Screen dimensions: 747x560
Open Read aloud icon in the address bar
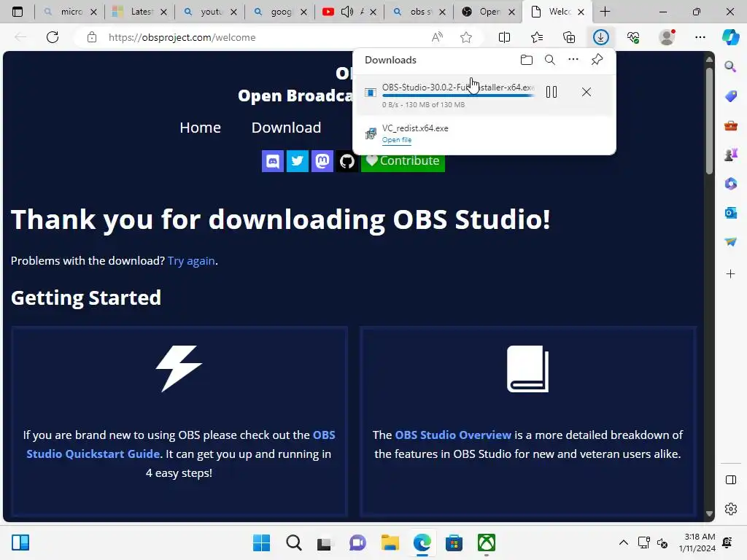point(437,37)
